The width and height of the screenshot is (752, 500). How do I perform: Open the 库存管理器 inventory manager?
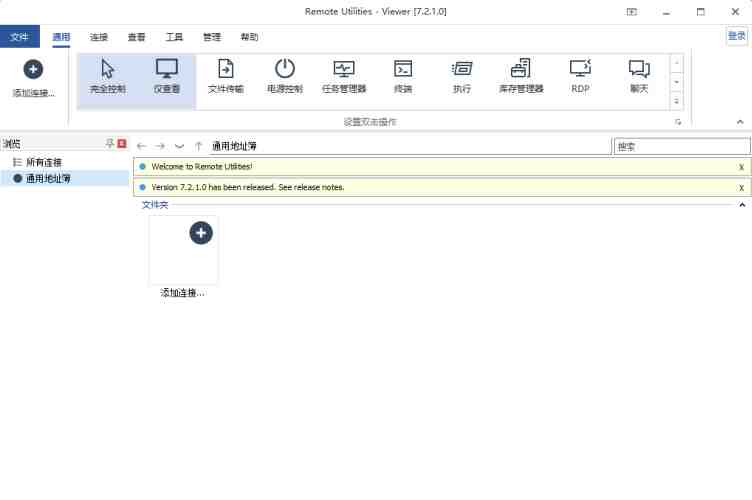tap(521, 77)
